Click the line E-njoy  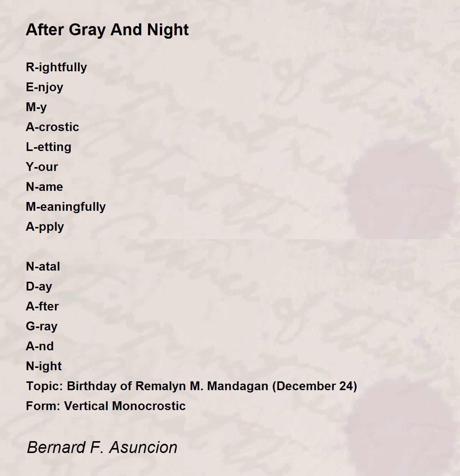[44, 87]
